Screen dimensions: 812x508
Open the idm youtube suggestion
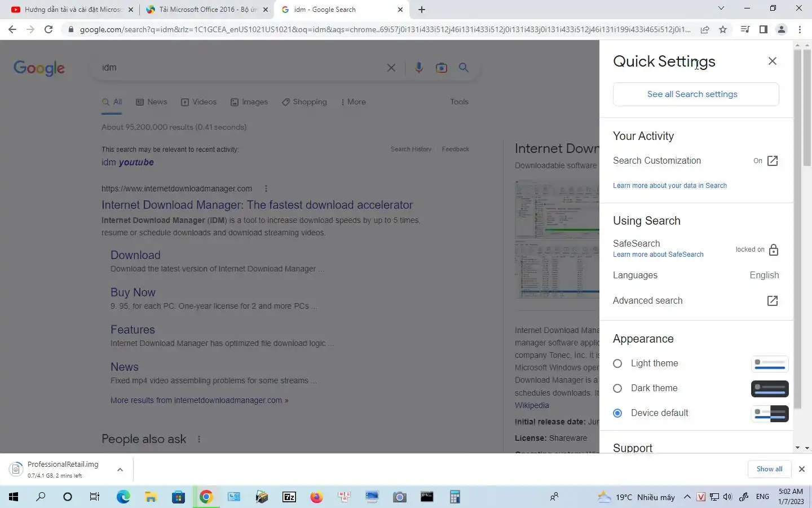pyautogui.click(x=127, y=163)
